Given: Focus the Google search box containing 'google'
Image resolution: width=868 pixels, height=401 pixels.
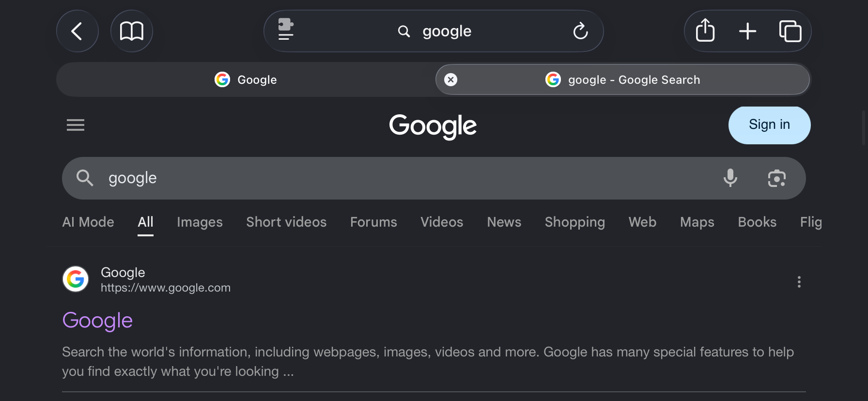Looking at the screenshot, I should click(x=434, y=178).
